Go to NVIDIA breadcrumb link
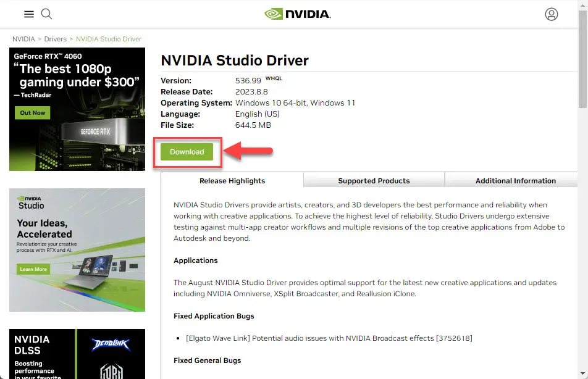 [23, 39]
